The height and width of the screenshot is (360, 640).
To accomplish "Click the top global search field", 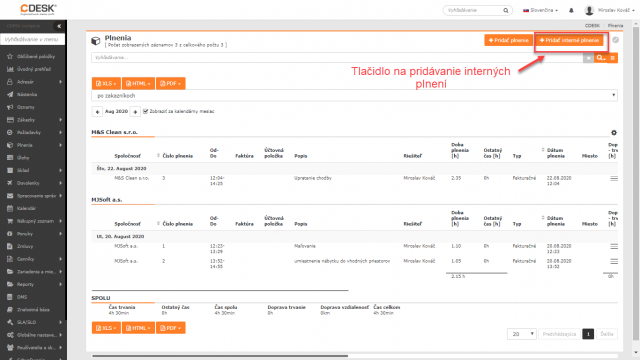I will [x=473, y=10].
